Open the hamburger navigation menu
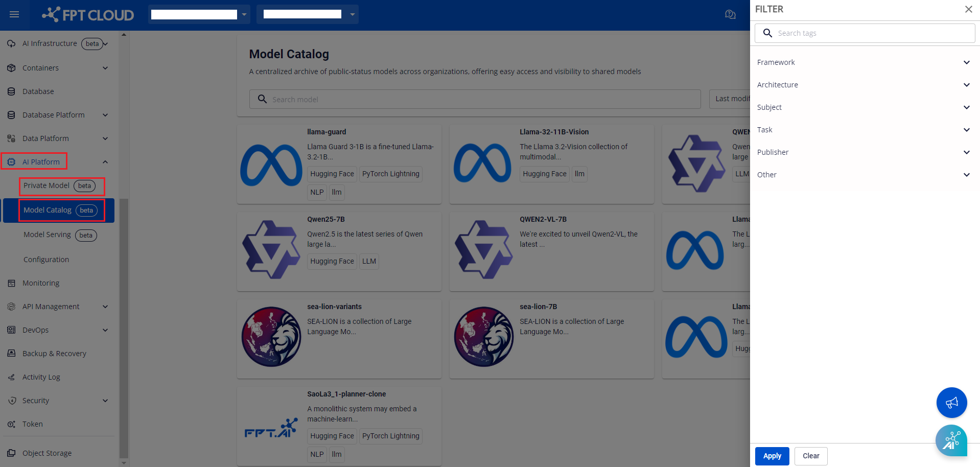 pos(14,14)
